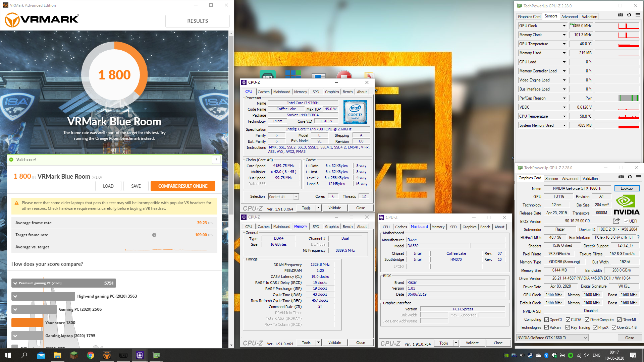Click LOAD button in VRMark
This screenshot has width=644, height=362.
108,186
